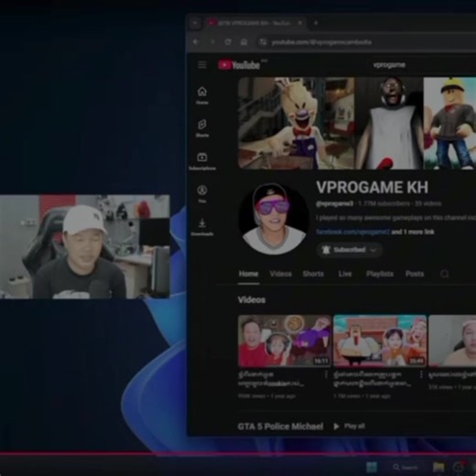The width and height of the screenshot is (476, 476).
Task: Open the Windows Start menu
Action: coord(372,467)
